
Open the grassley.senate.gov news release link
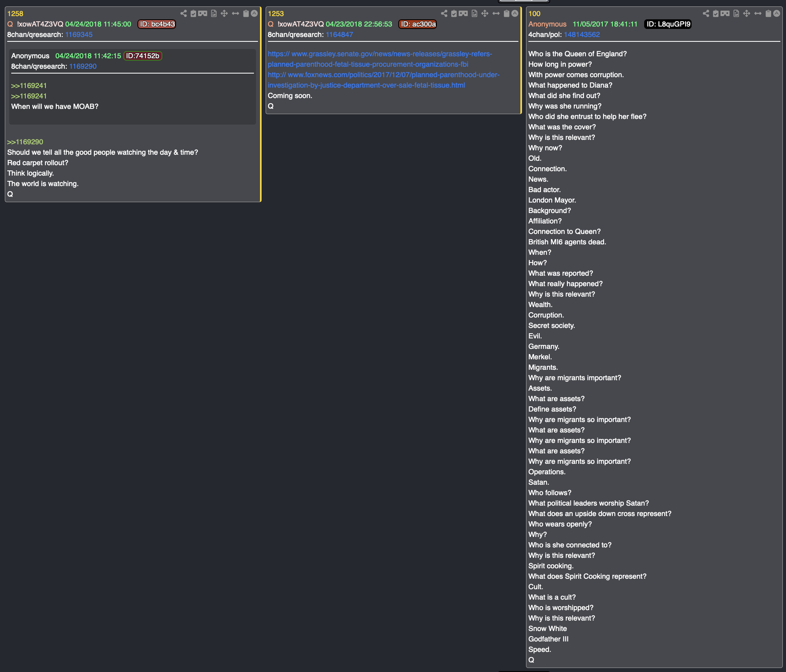pos(380,59)
